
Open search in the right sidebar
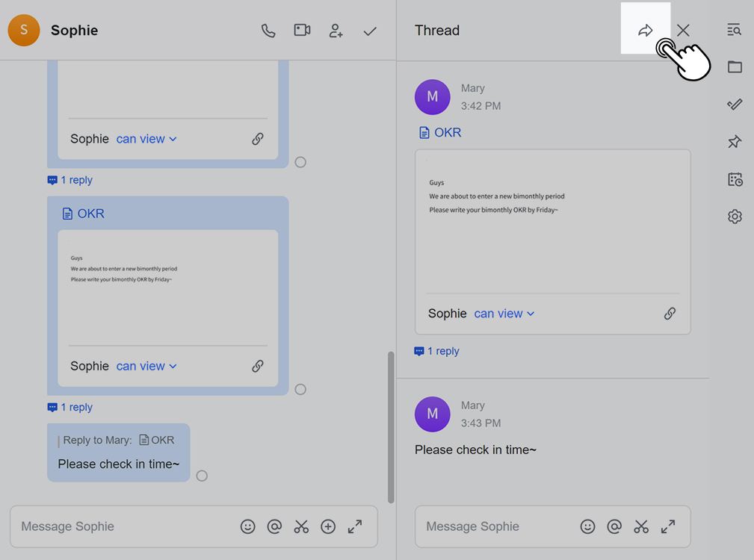point(735,30)
